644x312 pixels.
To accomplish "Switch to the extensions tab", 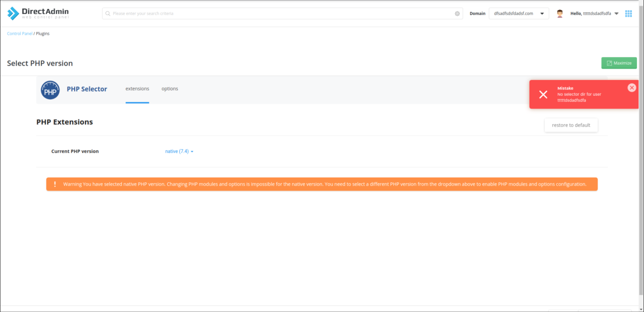I will pos(137,89).
